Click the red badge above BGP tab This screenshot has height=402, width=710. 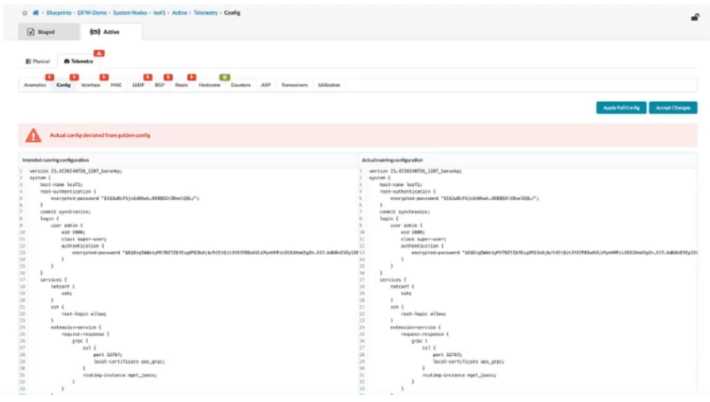tap(167, 76)
